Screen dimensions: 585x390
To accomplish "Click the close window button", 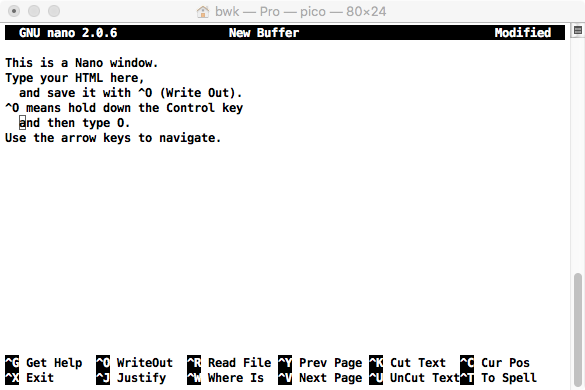I will (x=14, y=11).
